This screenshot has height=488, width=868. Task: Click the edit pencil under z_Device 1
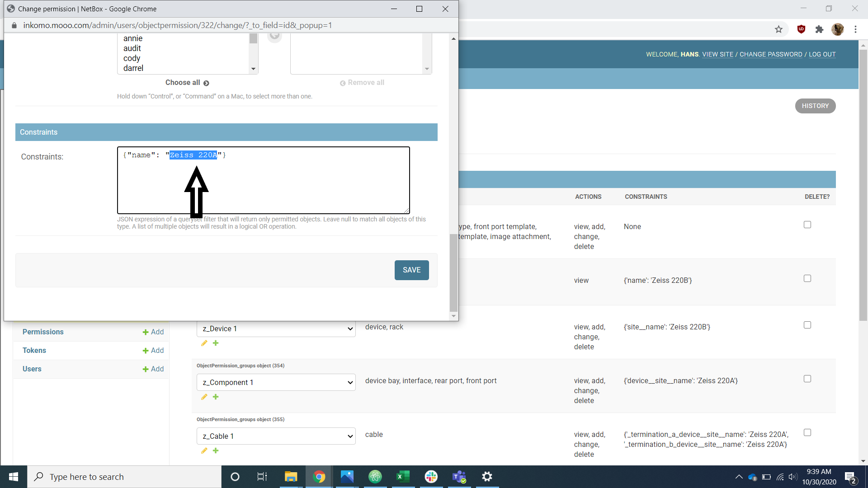[x=204, y=343]
